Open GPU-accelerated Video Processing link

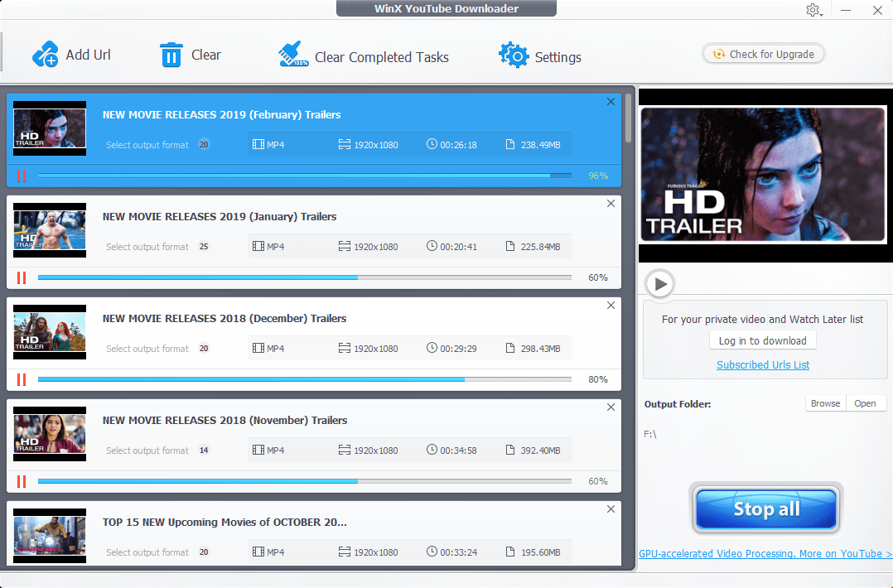[765, 553]
